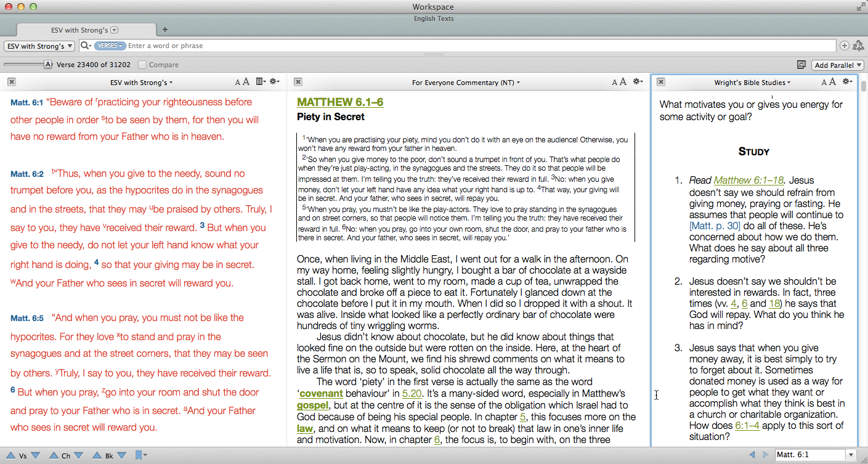Increase text size in Commentary pane
868x464 pixels.
[623, 82]
